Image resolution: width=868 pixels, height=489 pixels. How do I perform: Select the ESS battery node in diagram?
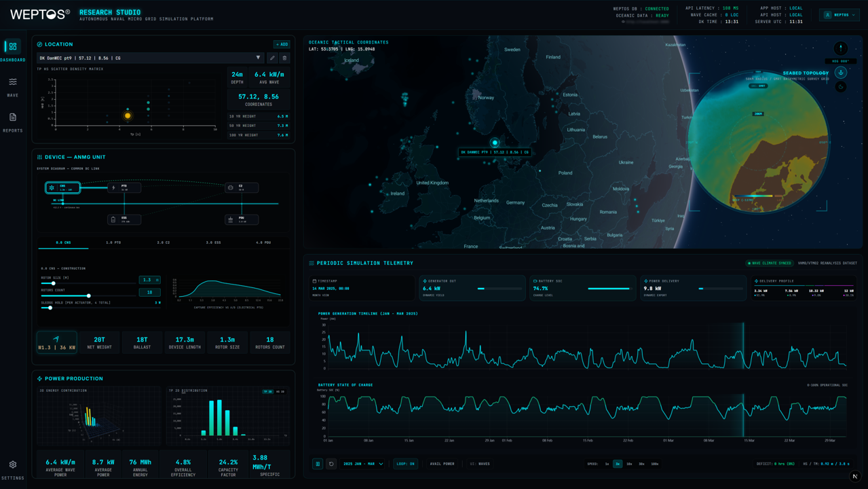point(124,219)
